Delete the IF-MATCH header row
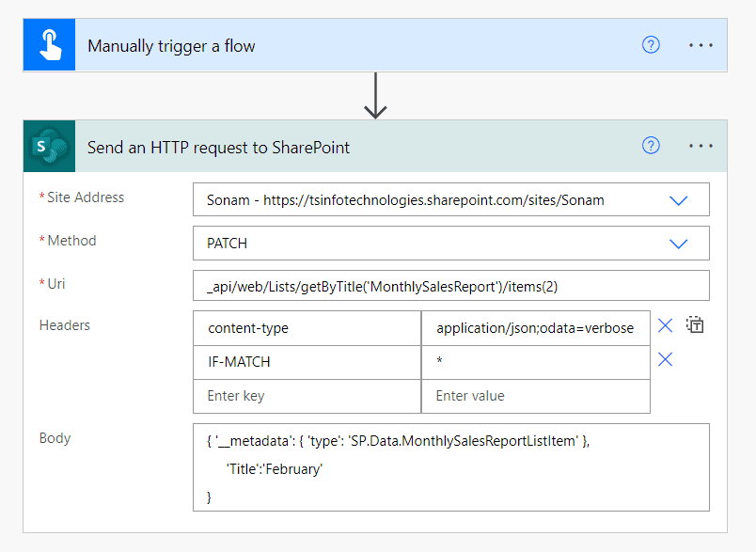 [x=666, y=359]
